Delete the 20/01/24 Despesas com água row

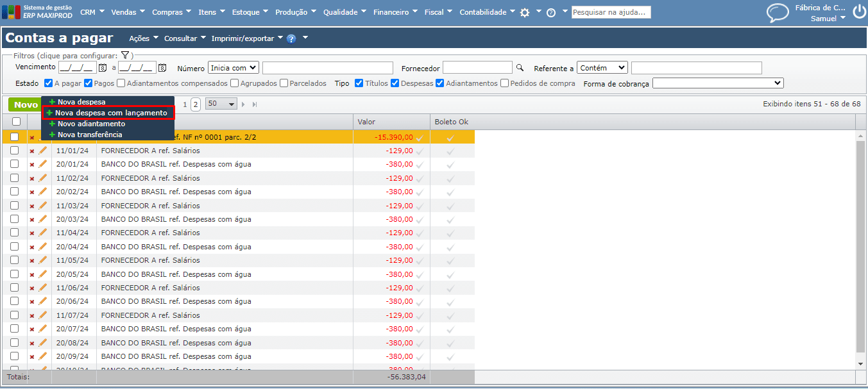pos(31,165)
